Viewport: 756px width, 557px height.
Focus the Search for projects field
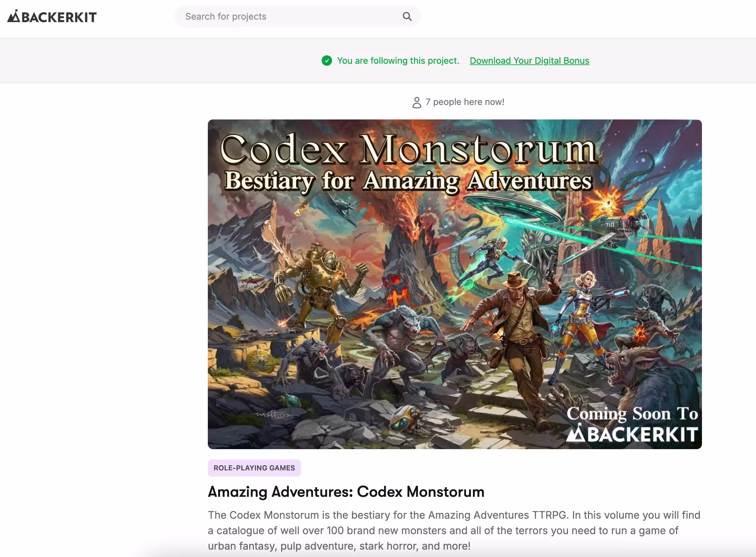point(298,16)
